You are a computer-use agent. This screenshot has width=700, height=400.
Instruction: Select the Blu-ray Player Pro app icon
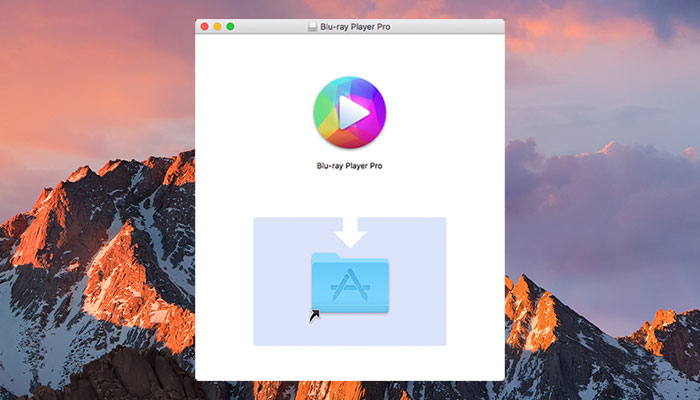[x=349, y=113]
